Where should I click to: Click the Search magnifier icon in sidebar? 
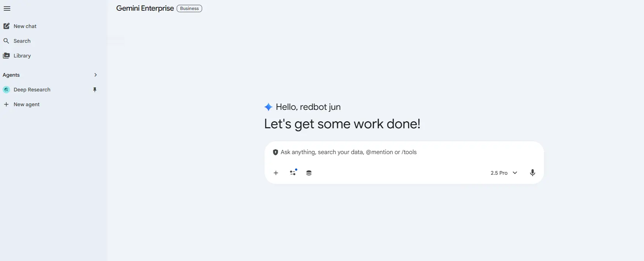tap(6, 41)
